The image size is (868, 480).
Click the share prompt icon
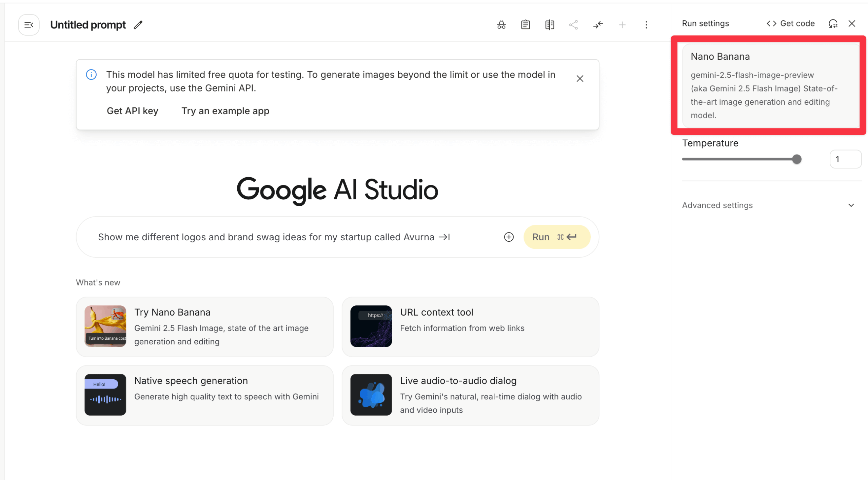pos(573,25)
